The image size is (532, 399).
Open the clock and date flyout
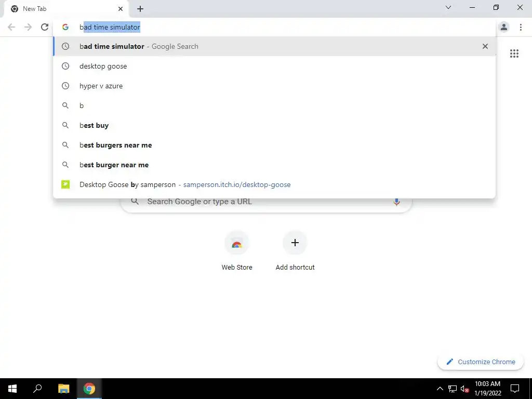pyautogui.click(x=487, y=389)
